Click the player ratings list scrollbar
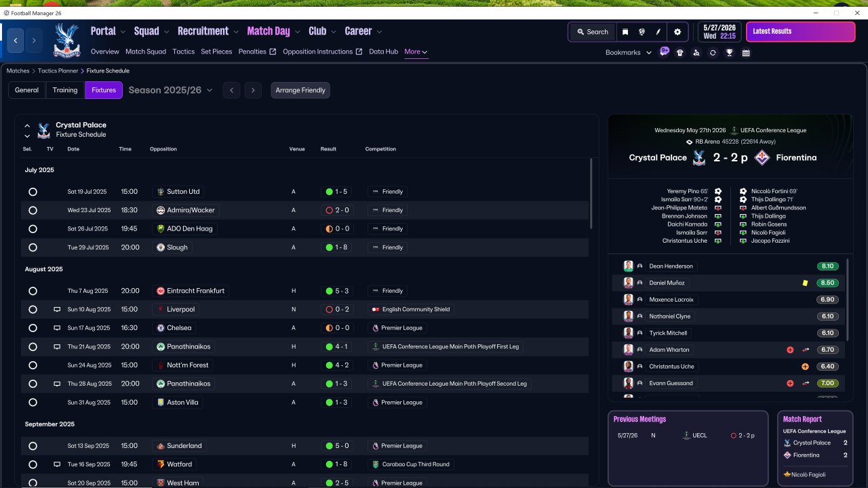The width and height of the screenshot is (868, 488). [x=847, y=300]
